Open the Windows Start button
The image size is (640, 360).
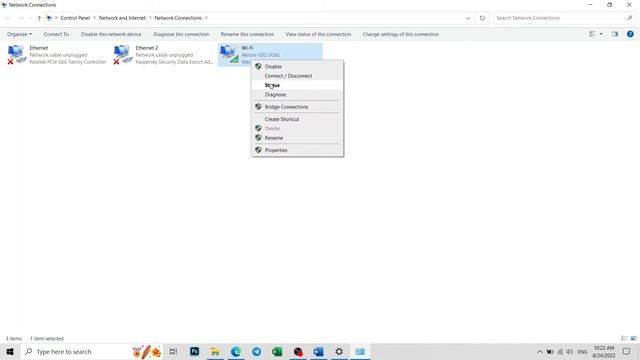[x=10, y=351]
